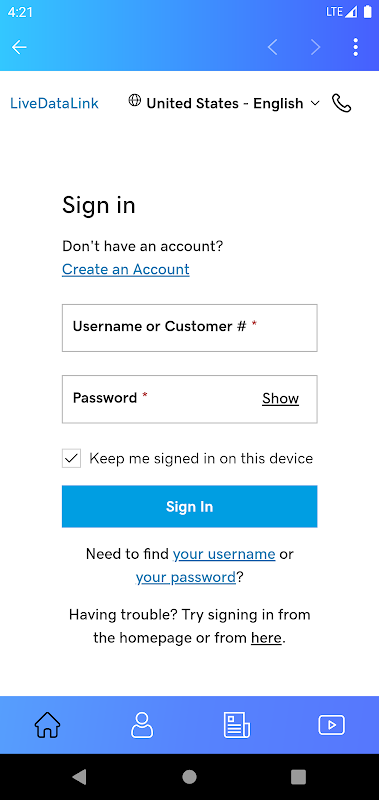Uncheck Keep me signed in on this device
379x800 pixels.
(x=71, y=459)
